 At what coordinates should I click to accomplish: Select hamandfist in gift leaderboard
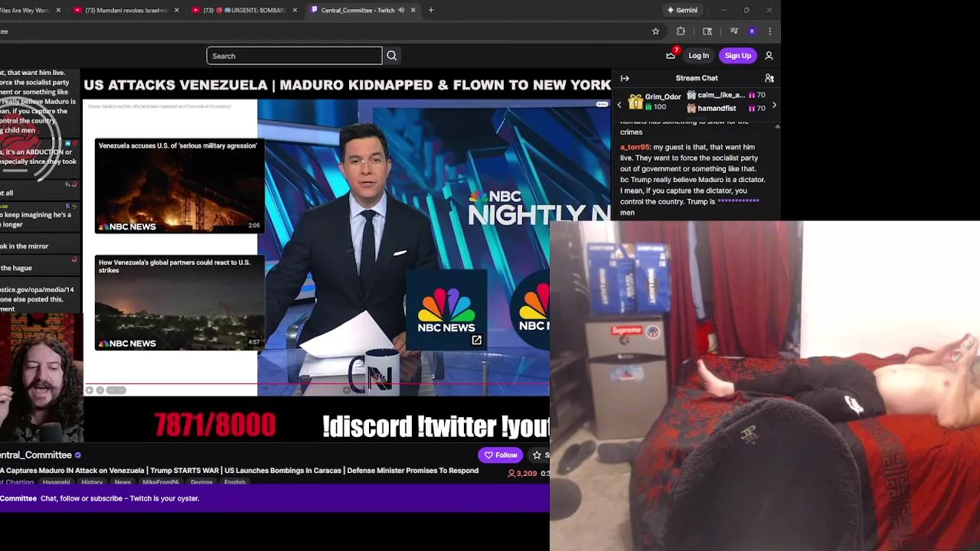coord(725,108)
